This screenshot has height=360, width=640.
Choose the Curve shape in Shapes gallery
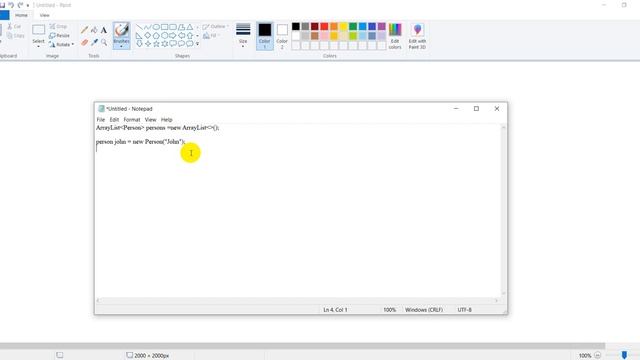tap(148, 27)
